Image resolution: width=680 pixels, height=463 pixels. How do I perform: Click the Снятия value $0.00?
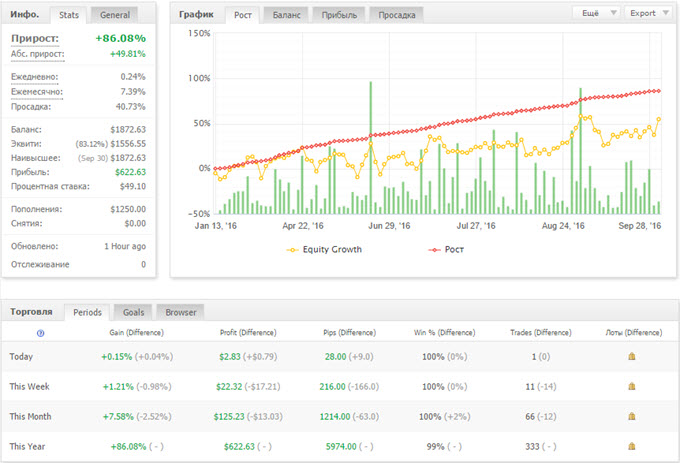coord(135,223)
